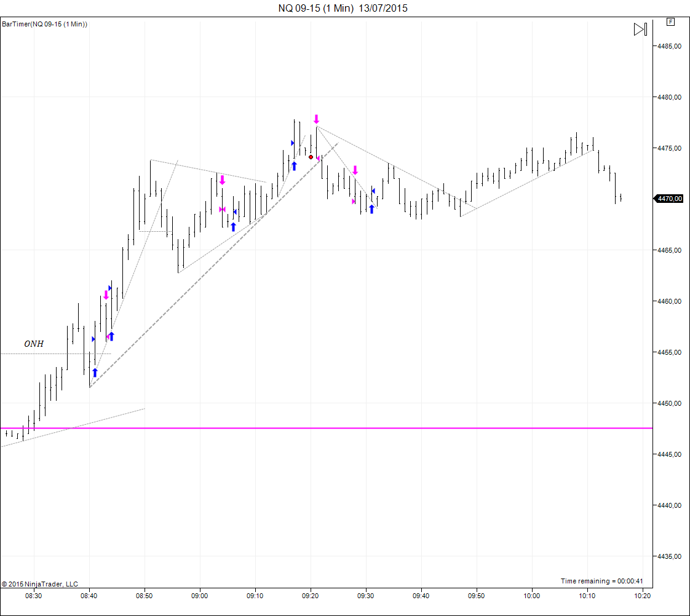Click the 4480,00 price axis label
This screenshot has width=690, height=616.
tap(669, 97)
